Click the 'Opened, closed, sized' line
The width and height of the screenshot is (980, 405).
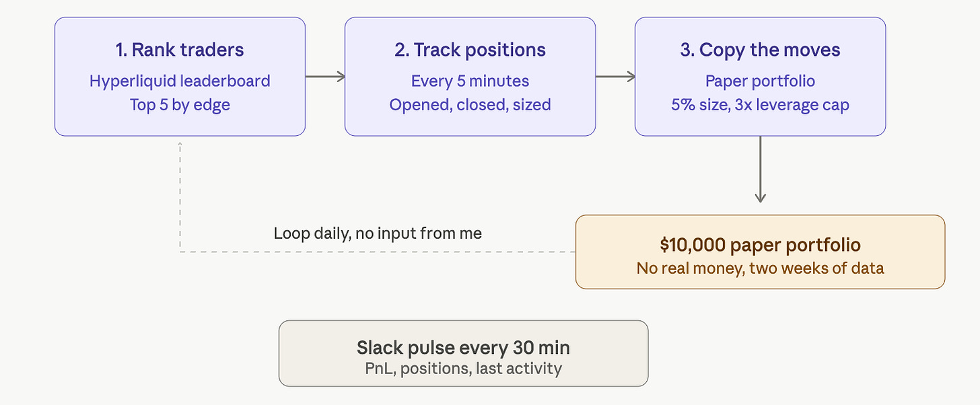(470, 106)
